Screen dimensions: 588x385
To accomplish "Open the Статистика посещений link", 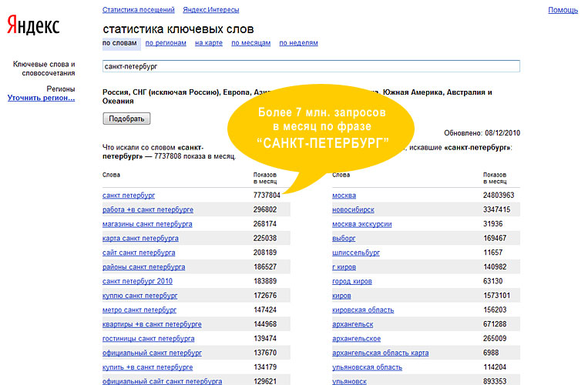I will click(139, 10).
